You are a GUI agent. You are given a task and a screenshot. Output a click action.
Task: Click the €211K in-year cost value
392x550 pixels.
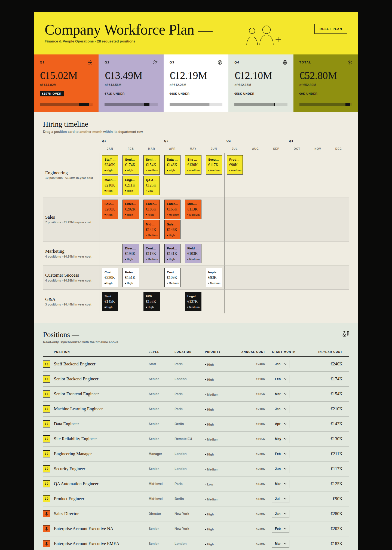click(x=336, y=454)
